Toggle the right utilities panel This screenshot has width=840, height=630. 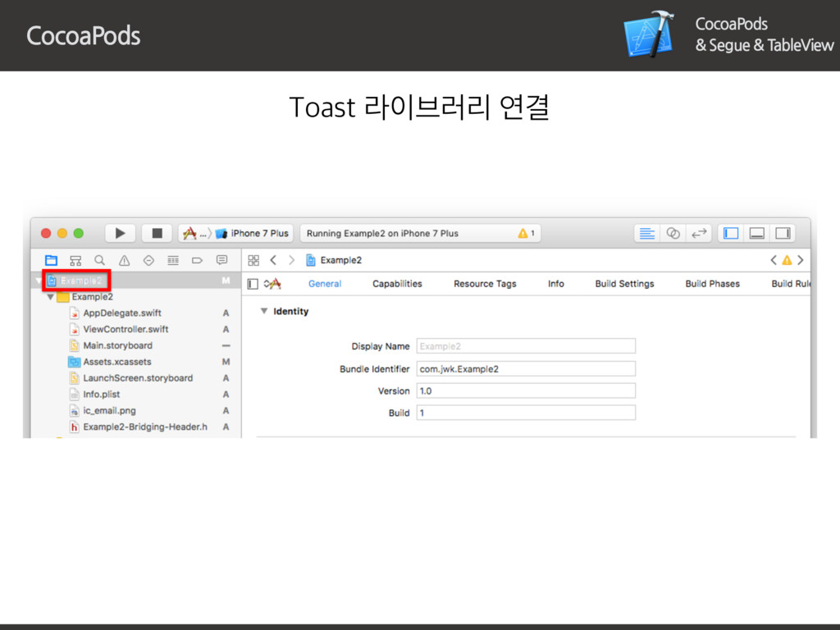click(782, 233)
